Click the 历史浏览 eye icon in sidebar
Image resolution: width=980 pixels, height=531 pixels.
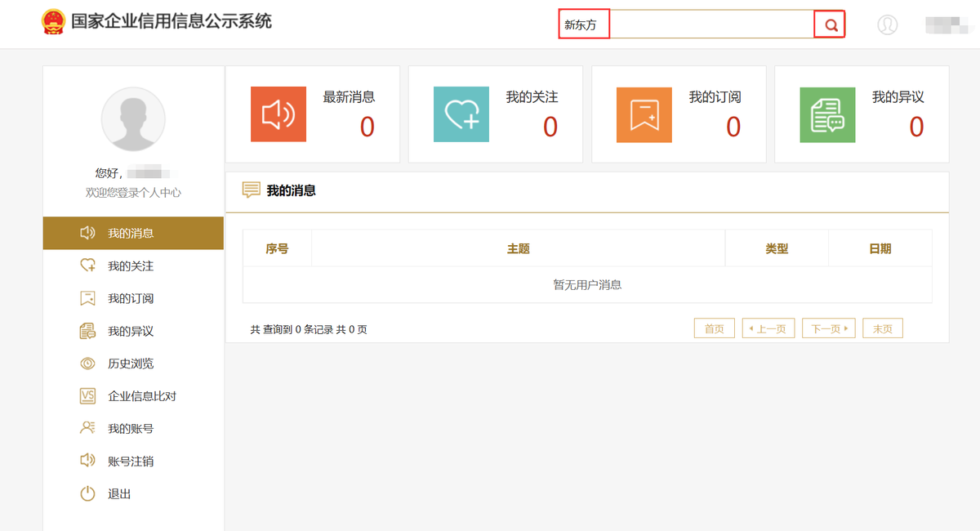tap(87, 364)
